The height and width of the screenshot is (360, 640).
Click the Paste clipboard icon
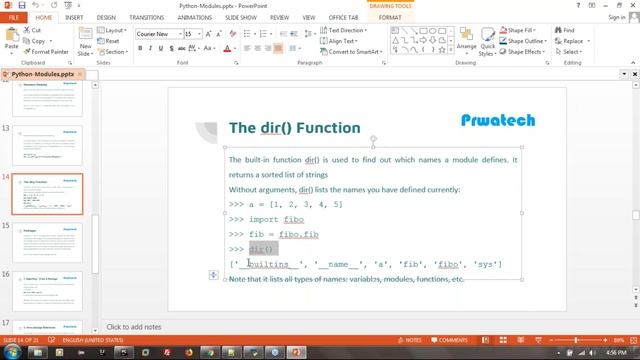click(x=12, y=35)
